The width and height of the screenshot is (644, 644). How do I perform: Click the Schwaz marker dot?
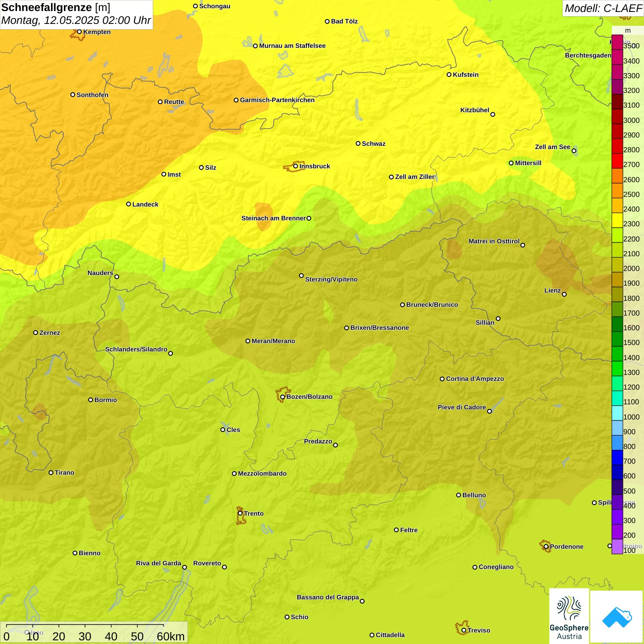click(358, 144)
